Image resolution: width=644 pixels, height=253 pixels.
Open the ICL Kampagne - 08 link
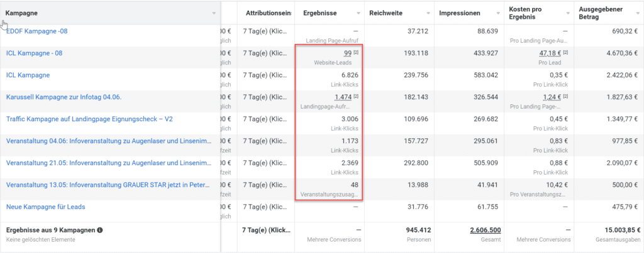(x=34, y=53)
